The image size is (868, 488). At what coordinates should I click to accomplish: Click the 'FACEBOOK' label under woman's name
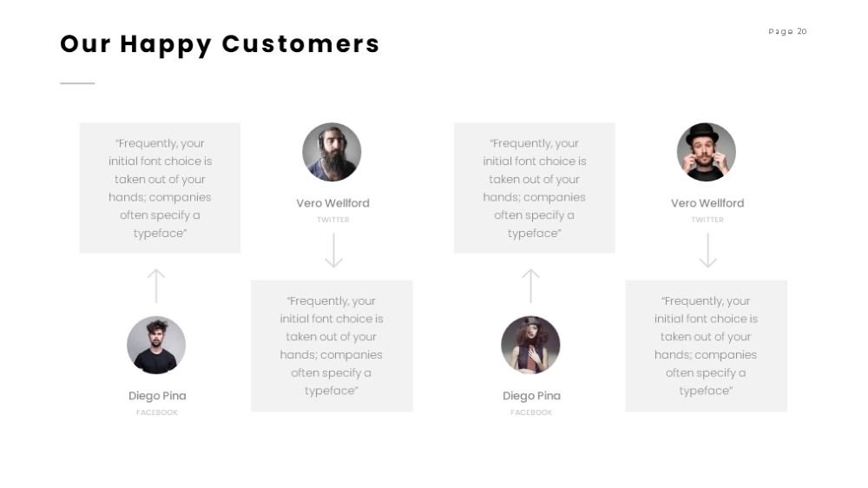coord(531,412)
